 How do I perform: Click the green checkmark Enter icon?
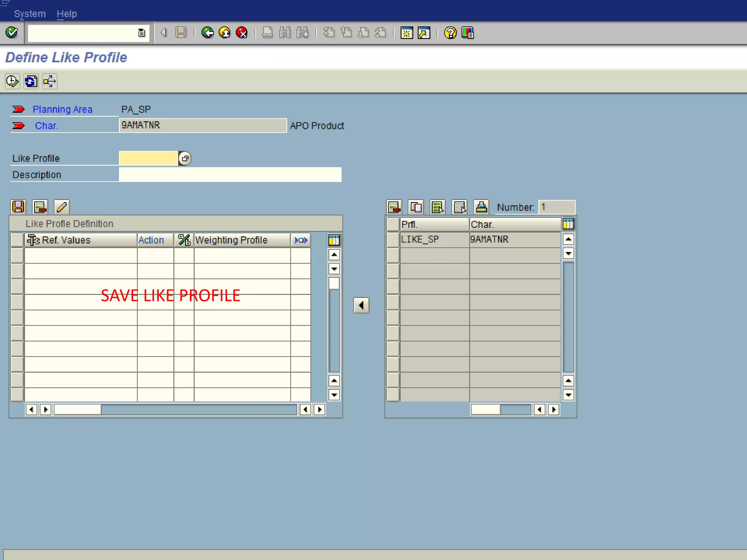click(12, 33)
